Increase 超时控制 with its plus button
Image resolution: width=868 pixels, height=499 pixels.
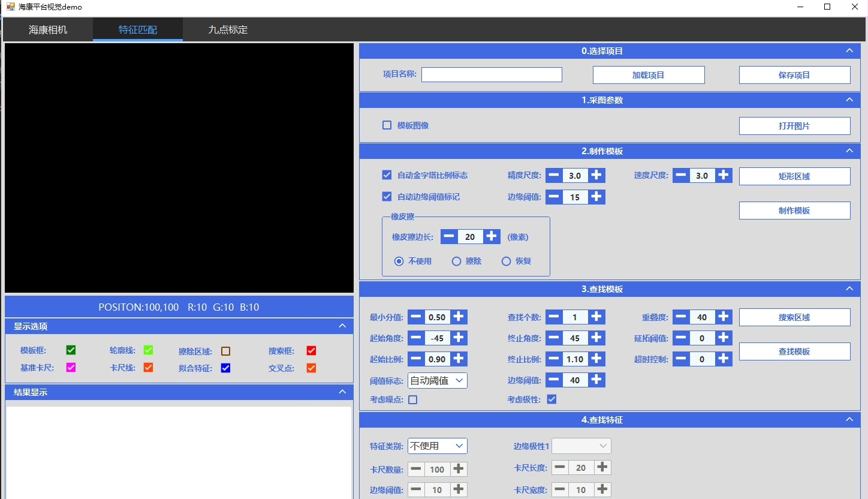(724, 359)
